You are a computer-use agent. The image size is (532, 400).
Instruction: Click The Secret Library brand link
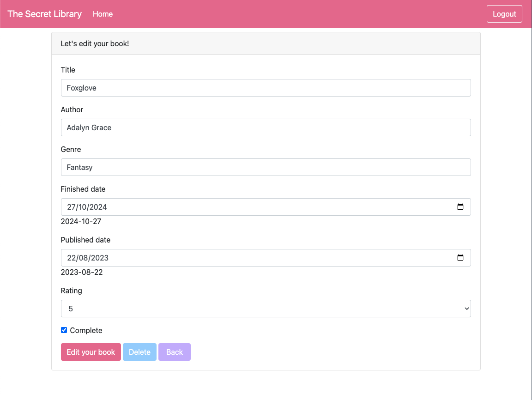click(44, 14)
